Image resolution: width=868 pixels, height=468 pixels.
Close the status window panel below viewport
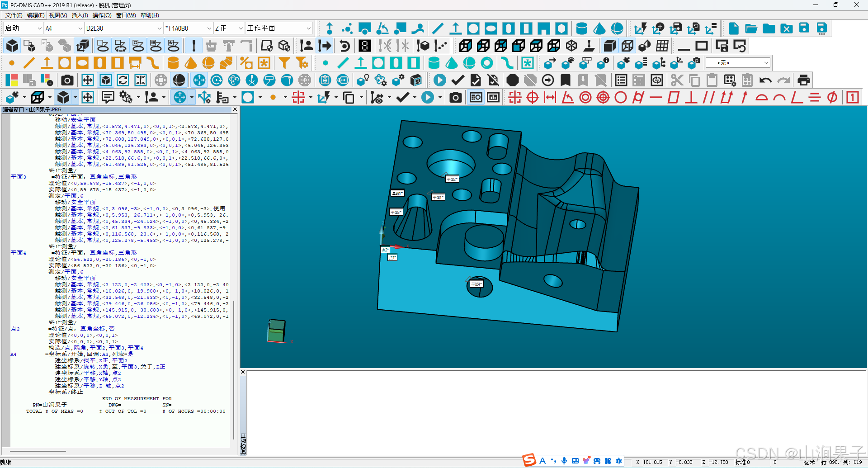243,372
